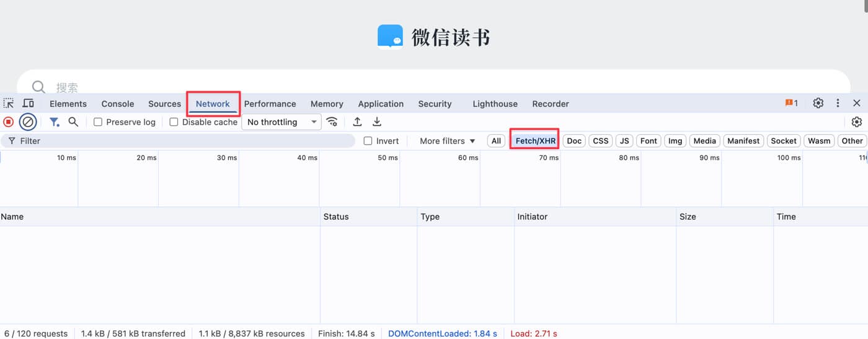The height and width of the screenshot is (339, 868).
Task: Close the DevTools panel
Action: 857,103
